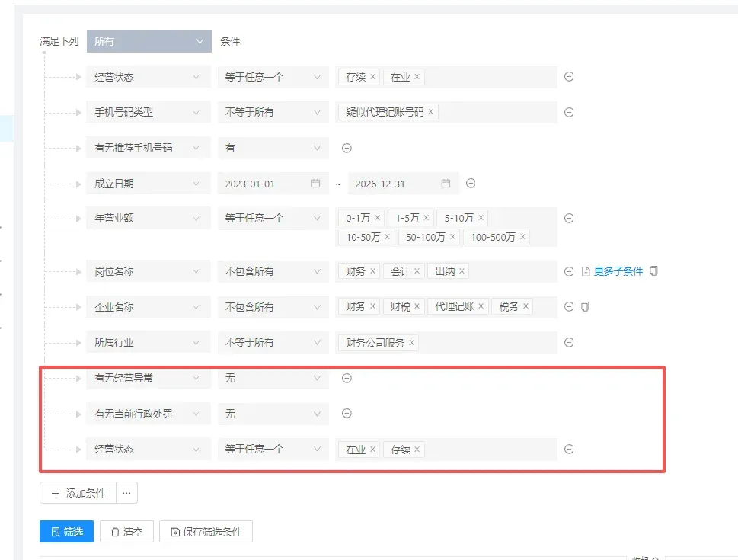
Task: Remove the 100-500万 revenue tag
Action: pyautogui.click(x=522, y=236)
